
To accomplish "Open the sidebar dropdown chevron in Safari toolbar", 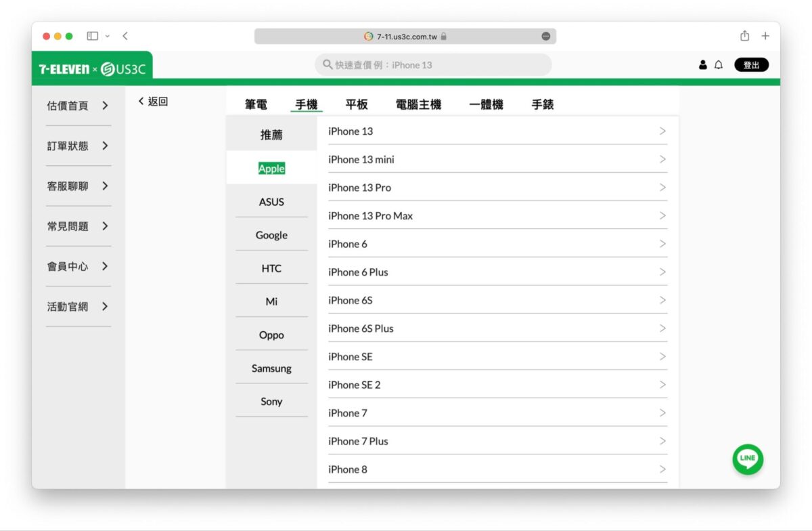I will tap(107, 36).
